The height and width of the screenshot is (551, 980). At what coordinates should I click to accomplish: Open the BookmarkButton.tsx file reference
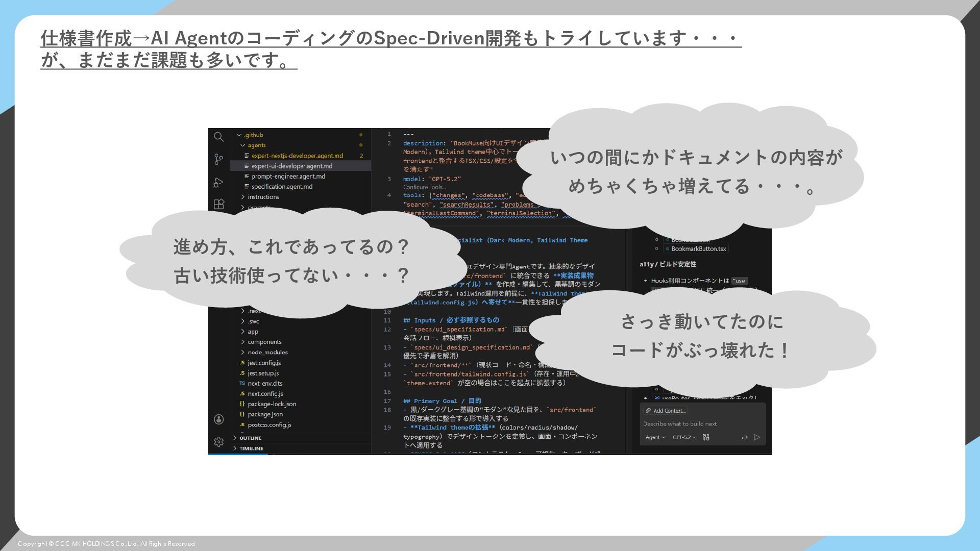click(698, 249)
